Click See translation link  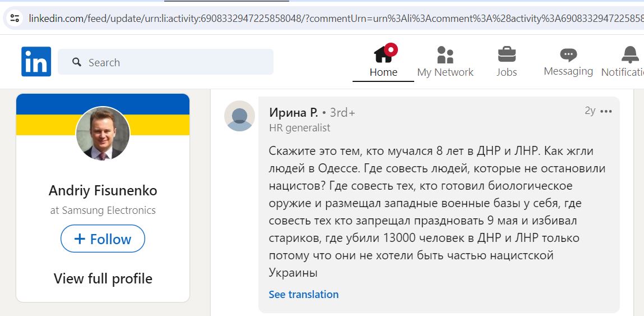click(x=304, y=294)
